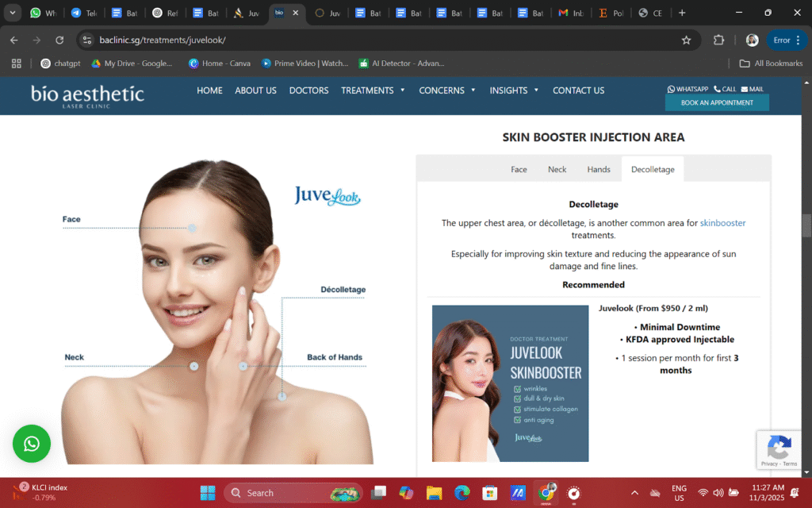
Task: Open the Windows Start menu
Action: coord(208,492)
